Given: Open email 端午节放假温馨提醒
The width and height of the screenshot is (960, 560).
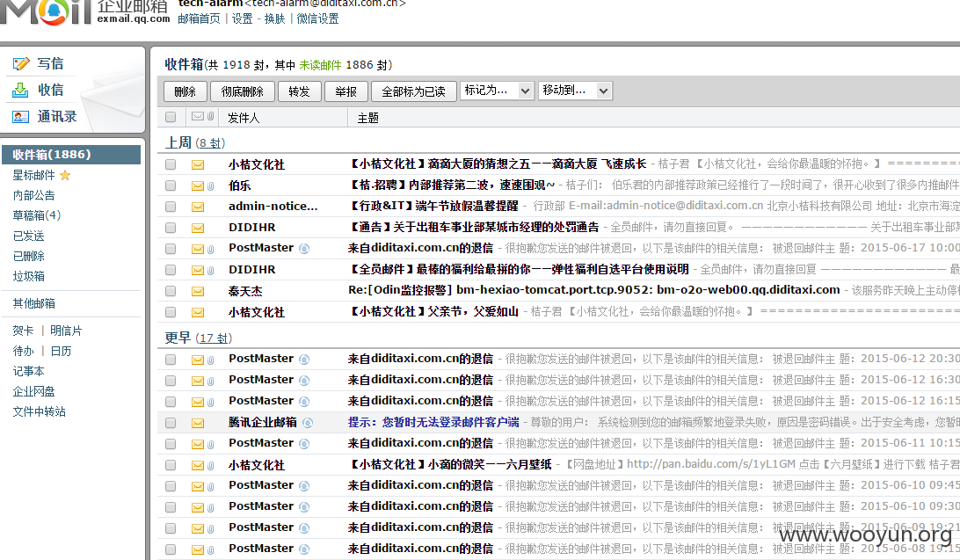Looking at the screenshot, I should tap(433, 207).
